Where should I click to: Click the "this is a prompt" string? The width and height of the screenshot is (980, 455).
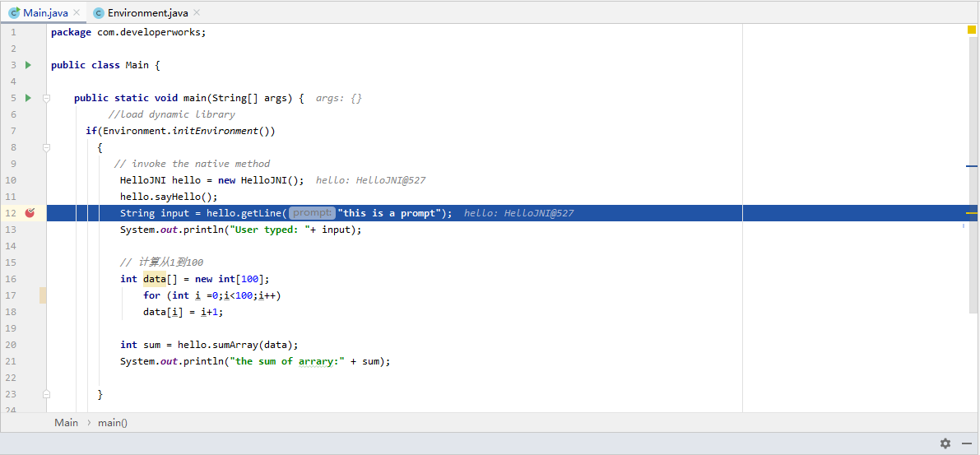coord(390,213)
